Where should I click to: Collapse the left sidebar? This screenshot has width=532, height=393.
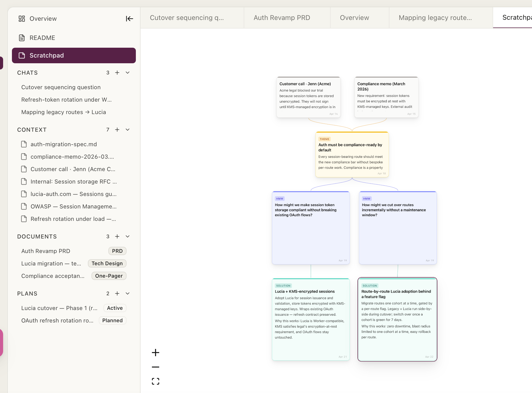pos(129,18)
